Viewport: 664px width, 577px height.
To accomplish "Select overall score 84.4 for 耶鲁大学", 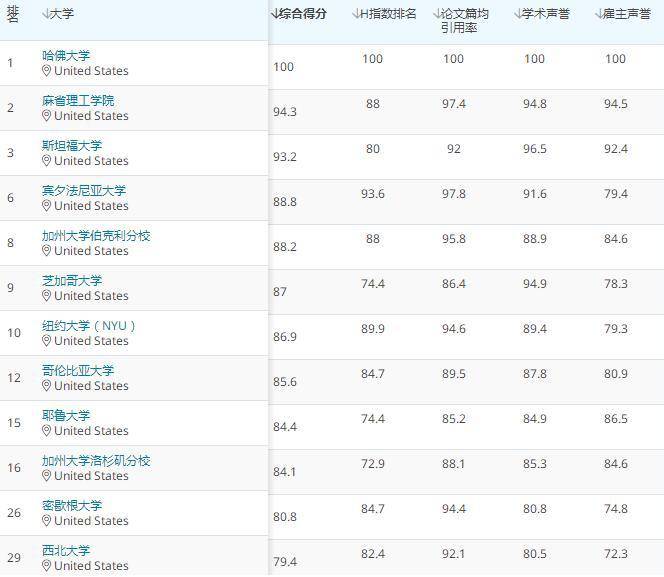I will click(x=285, y=427).
